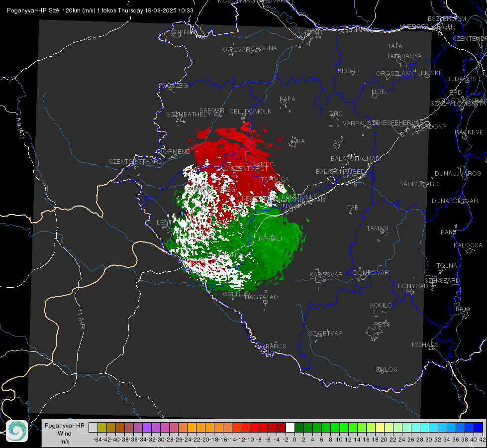Click the CELLDÖMÖLK city label
Screen dimensions: 487x448
click(x=250, y=112)
